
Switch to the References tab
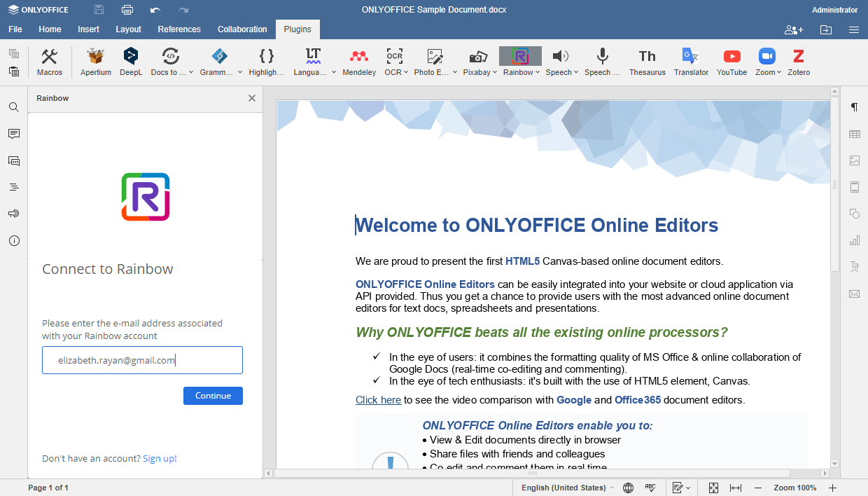[179, 29]
